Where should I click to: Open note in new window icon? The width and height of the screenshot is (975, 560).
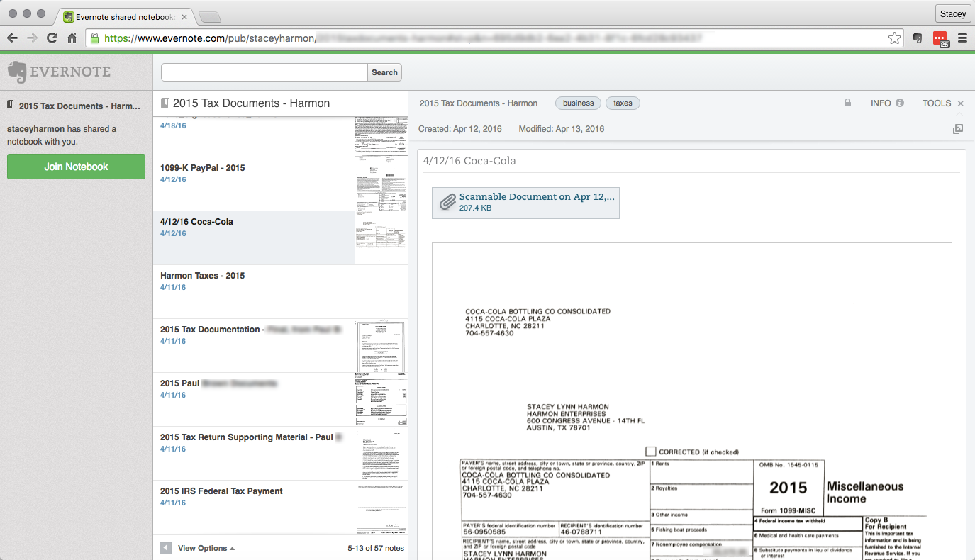pos(958,129)
